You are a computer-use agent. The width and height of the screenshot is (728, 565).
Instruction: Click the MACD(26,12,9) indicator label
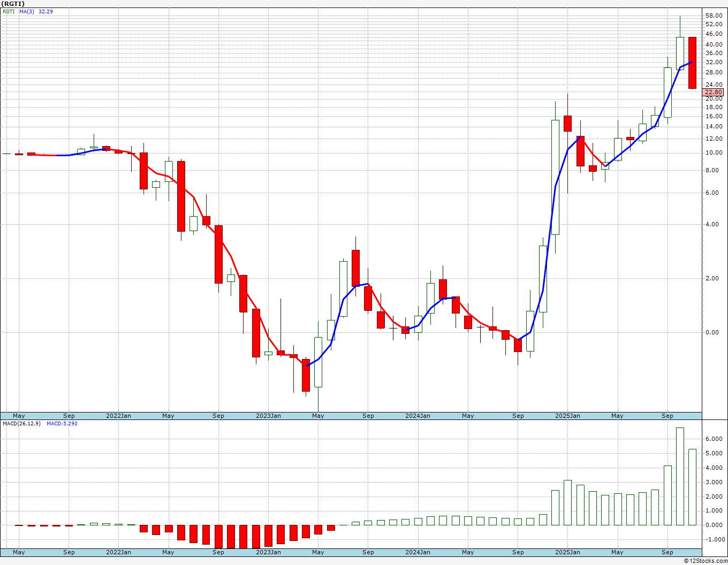tap(22, 423)
